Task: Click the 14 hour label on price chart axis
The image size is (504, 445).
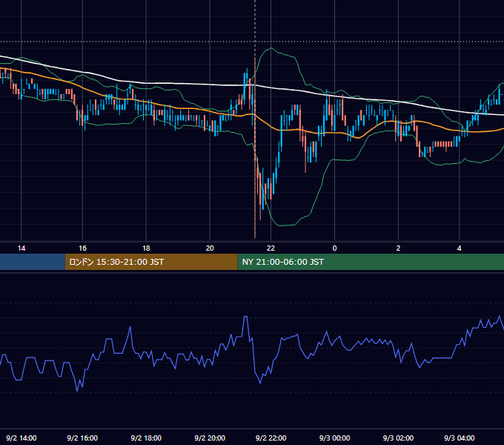Action: pos(21,248)
